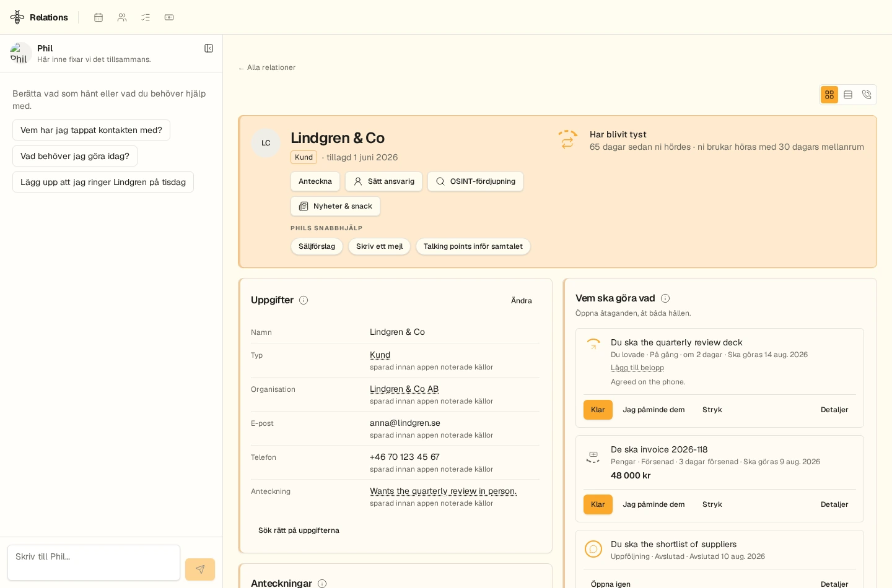Select suggestion Vad behöver jag göra idag?
The image size is (892, 588).
(x=75, y=156)
